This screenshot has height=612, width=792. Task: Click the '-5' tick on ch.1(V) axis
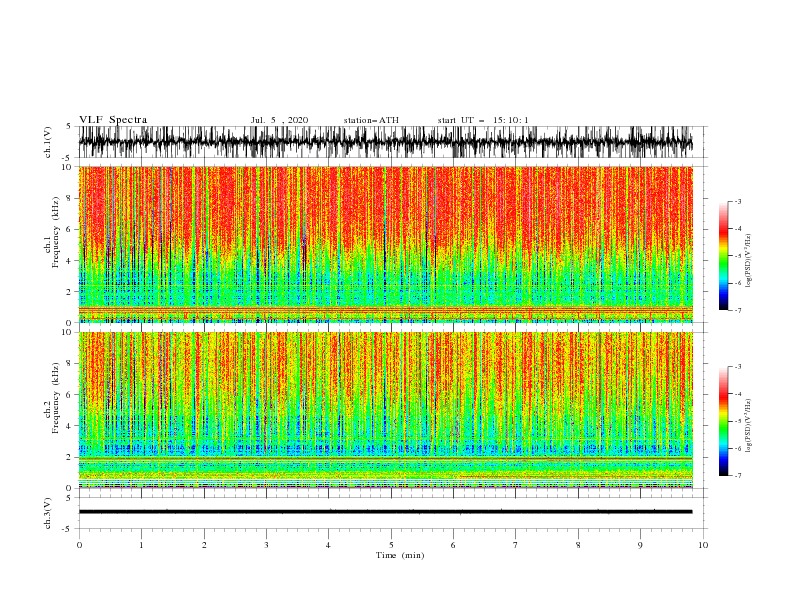click(x=68, y=158)
